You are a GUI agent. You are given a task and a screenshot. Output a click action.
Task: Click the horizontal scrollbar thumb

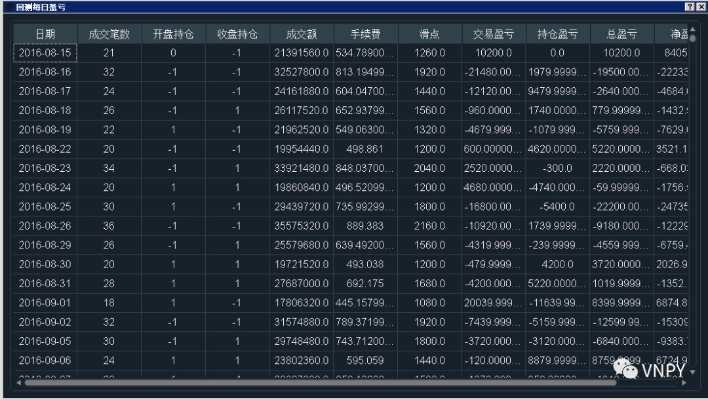click(x=320, y=382)
